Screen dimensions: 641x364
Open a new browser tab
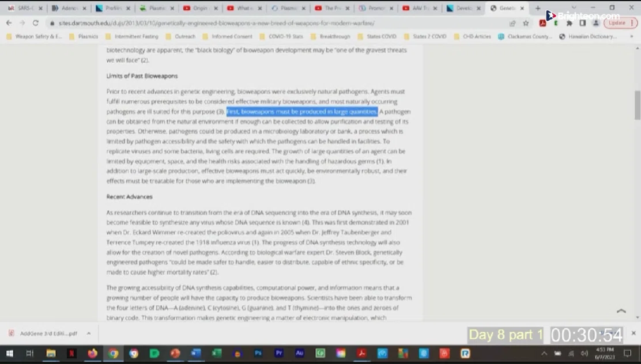pyautogui.click(x=538, y=8)
